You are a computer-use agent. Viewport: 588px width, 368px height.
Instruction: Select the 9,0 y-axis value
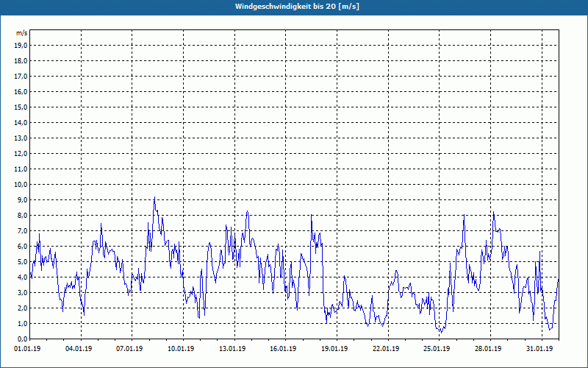point(22,199)
